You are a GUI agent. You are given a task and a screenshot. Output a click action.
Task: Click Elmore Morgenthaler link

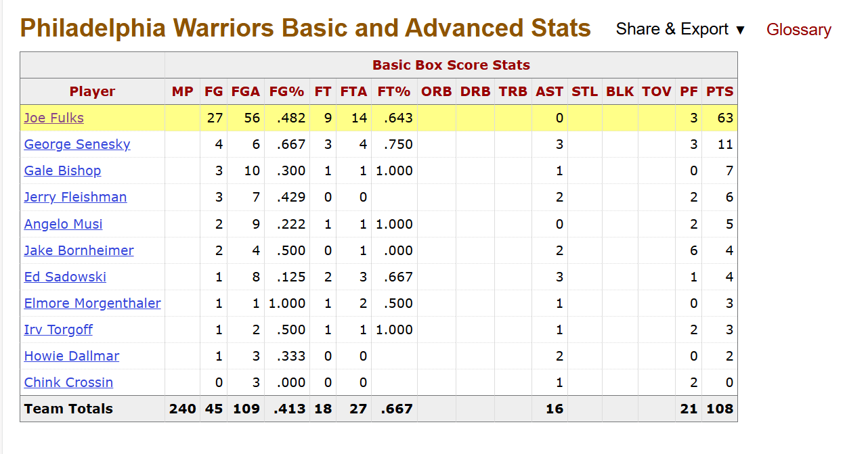click(x=92, y=303)
